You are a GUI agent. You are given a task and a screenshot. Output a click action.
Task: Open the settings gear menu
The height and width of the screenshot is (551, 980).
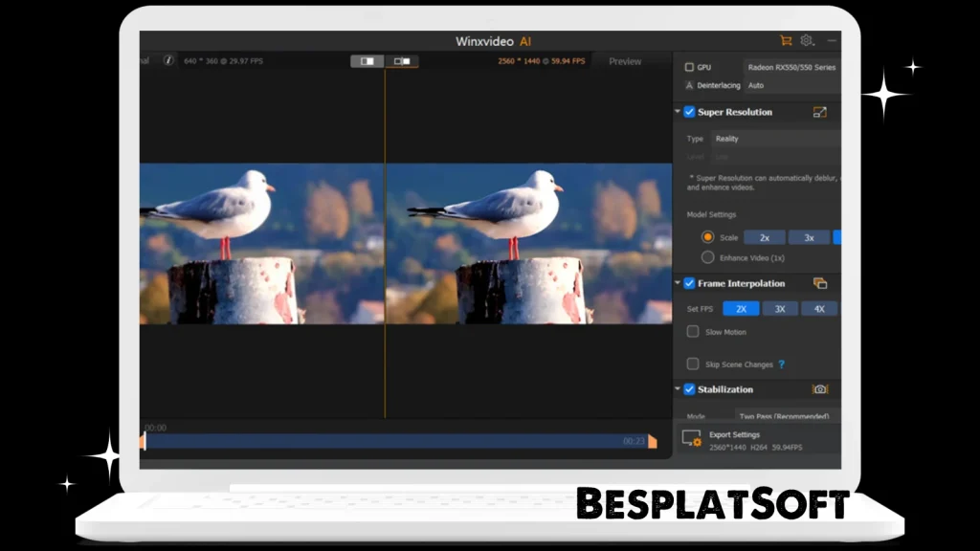coord(807,41)
